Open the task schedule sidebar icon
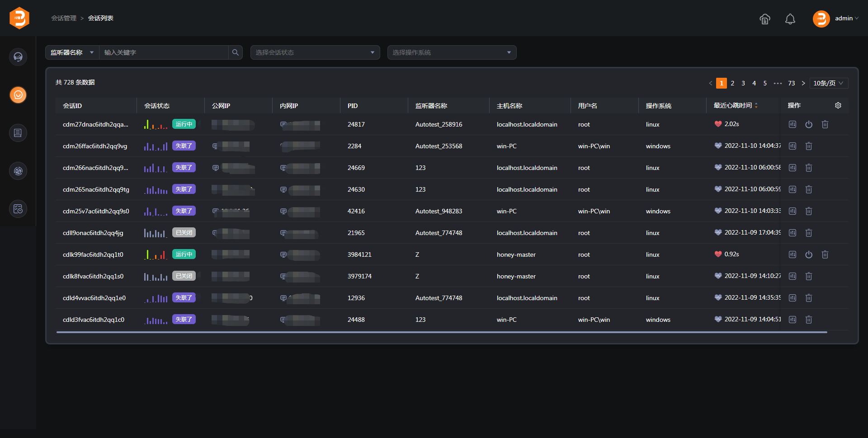 [x=18, y=209]
